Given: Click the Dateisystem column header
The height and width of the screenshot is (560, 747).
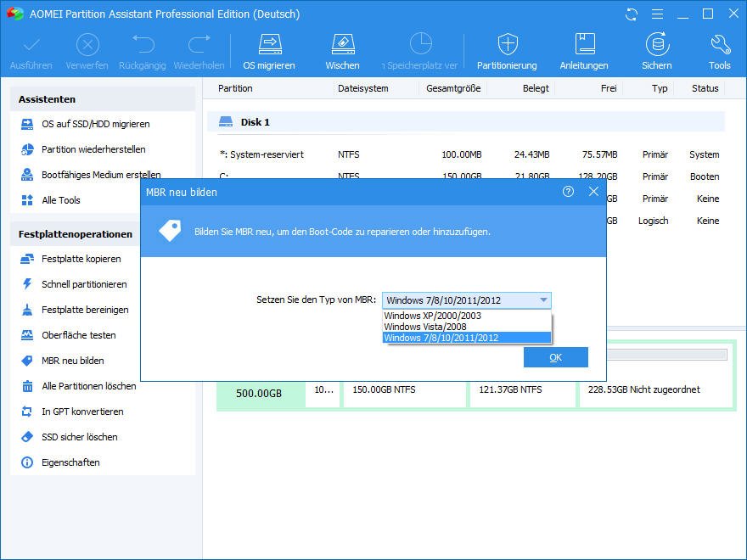Looking at the screenshot, I should 363,88.
